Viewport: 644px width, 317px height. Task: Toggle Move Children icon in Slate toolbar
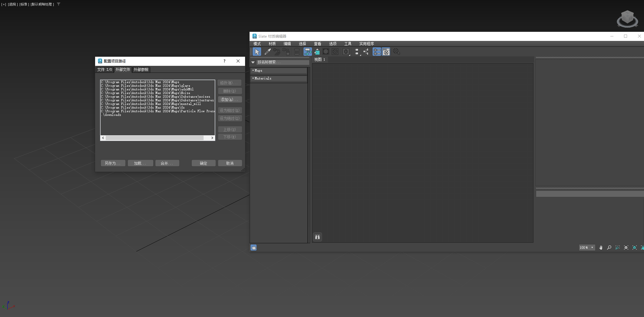(x=307, y=52)
